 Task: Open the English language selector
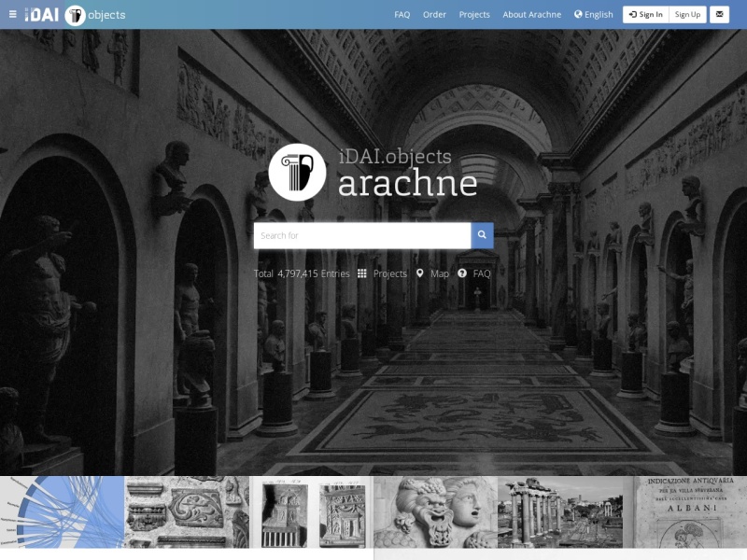[x=594, y=15]
